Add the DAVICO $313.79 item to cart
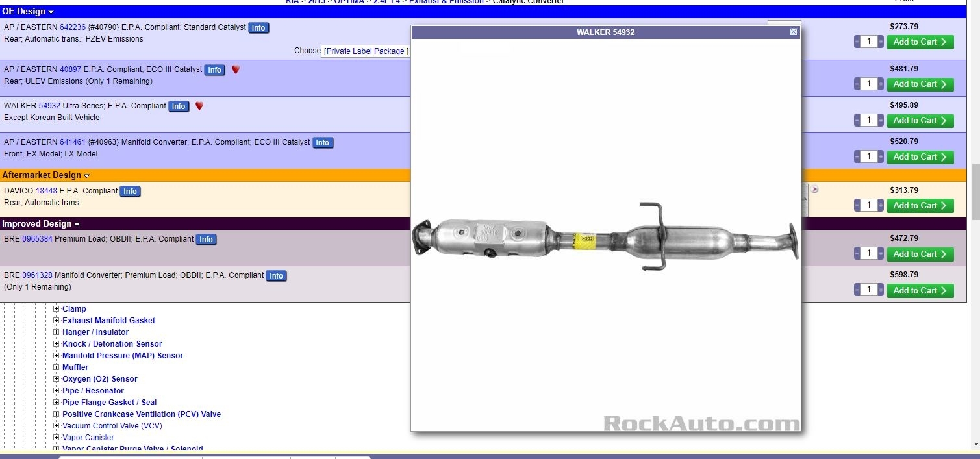Viewport: 980px width, 459px height. tap(920, 205)
